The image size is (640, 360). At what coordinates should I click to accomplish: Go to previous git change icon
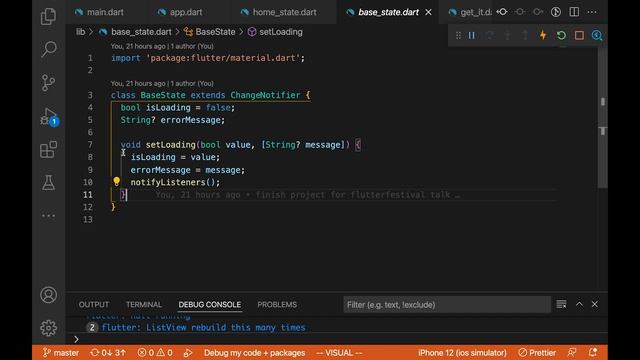[502, 12]
